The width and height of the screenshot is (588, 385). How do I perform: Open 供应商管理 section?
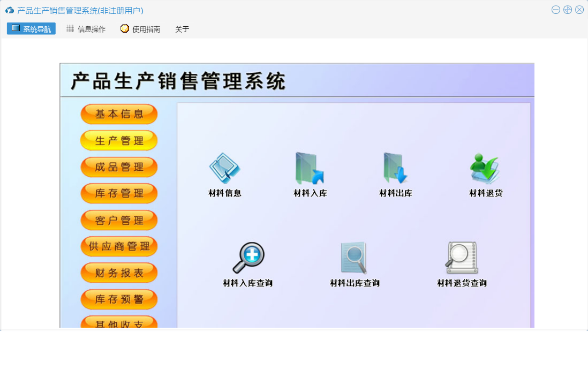pyautogui.click(x=119, y=246)
